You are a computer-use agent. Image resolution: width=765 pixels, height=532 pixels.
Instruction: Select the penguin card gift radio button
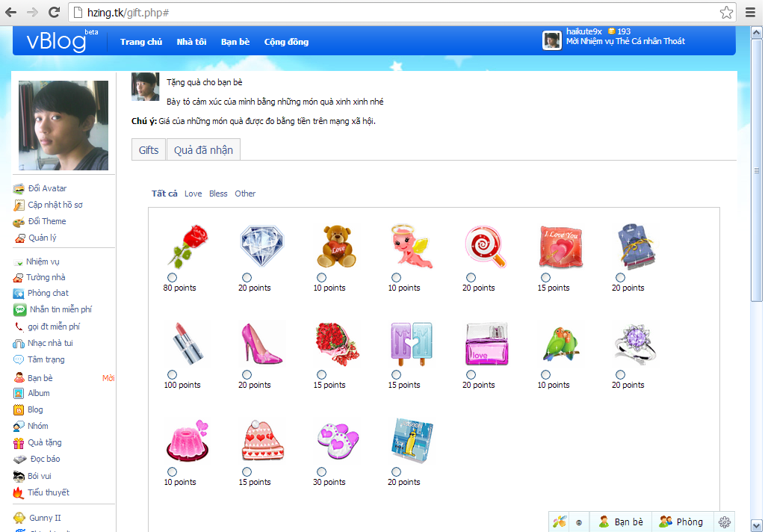[396, 472]
